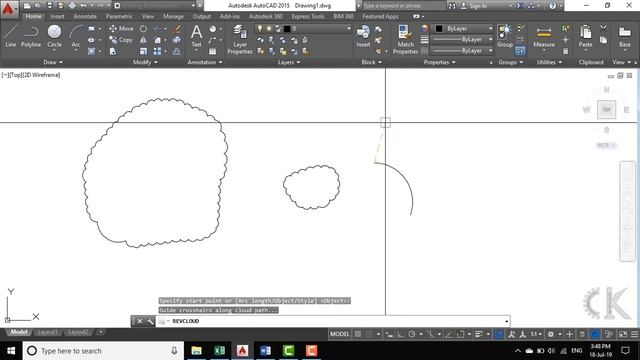Open the AutoCAD application menu logo

[8, 9]
